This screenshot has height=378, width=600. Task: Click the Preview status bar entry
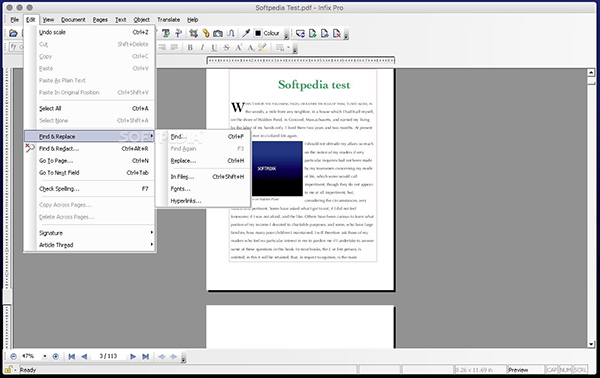click(525, 370)
